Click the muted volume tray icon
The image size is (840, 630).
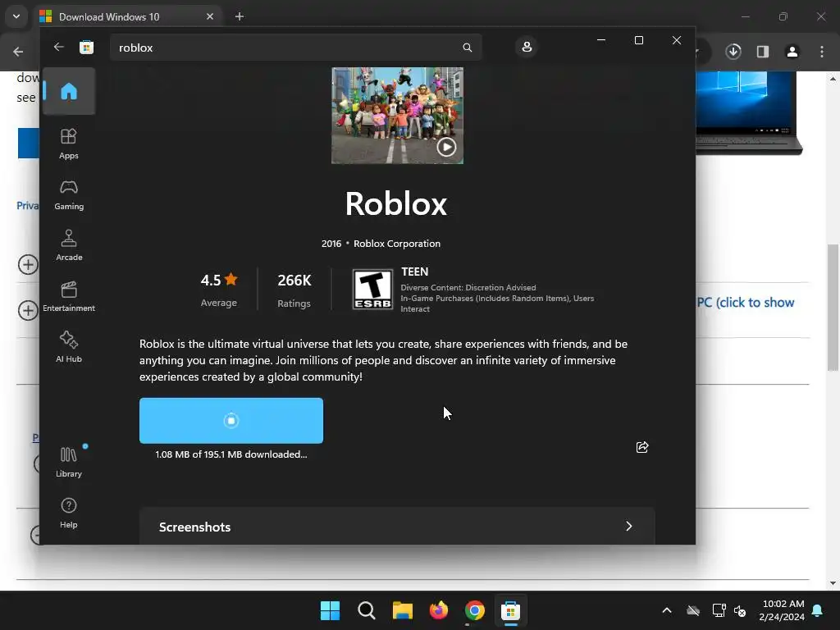(740, 610)
